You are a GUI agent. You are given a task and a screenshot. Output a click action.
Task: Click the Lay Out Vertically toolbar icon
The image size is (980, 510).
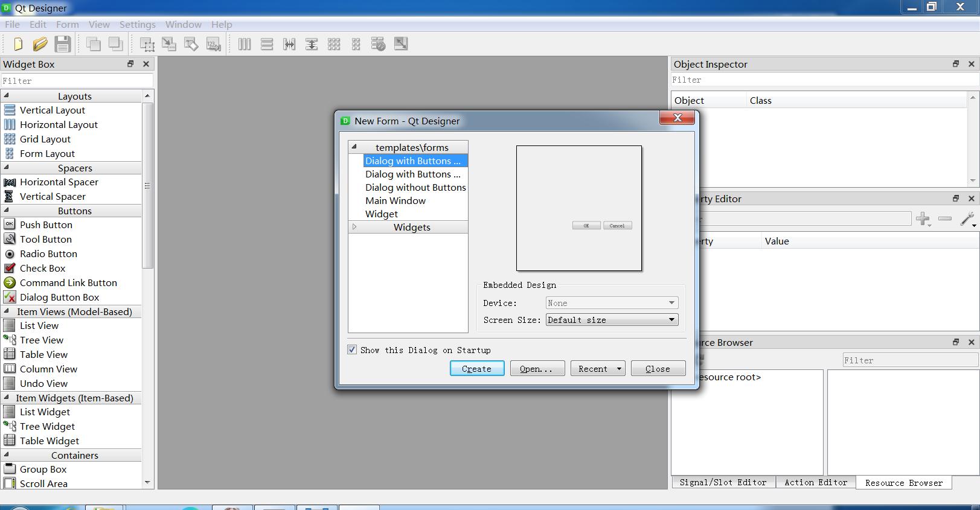267,44
